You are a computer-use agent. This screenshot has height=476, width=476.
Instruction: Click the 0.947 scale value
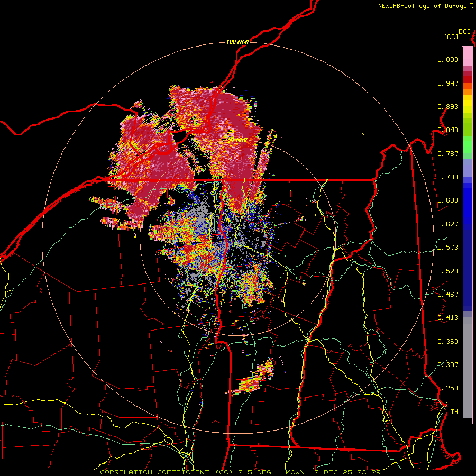pyautogui.click(x=448, y=83)
